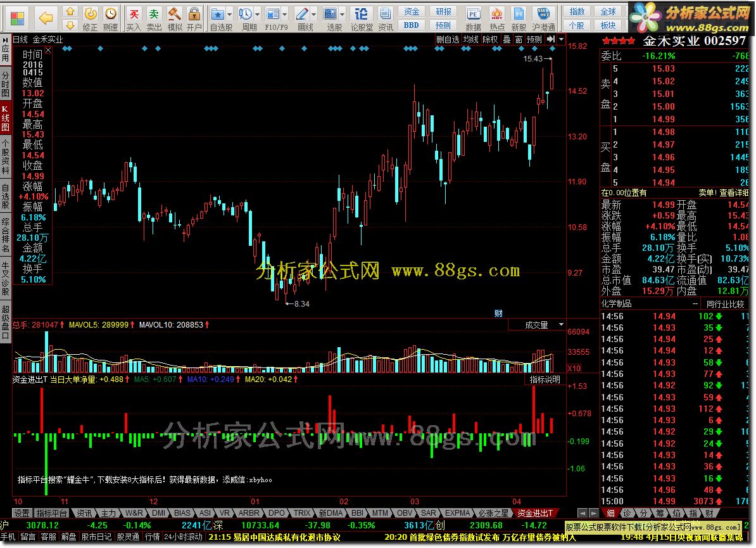Click 同行业比较 industry comparison link

coord(725,304)
